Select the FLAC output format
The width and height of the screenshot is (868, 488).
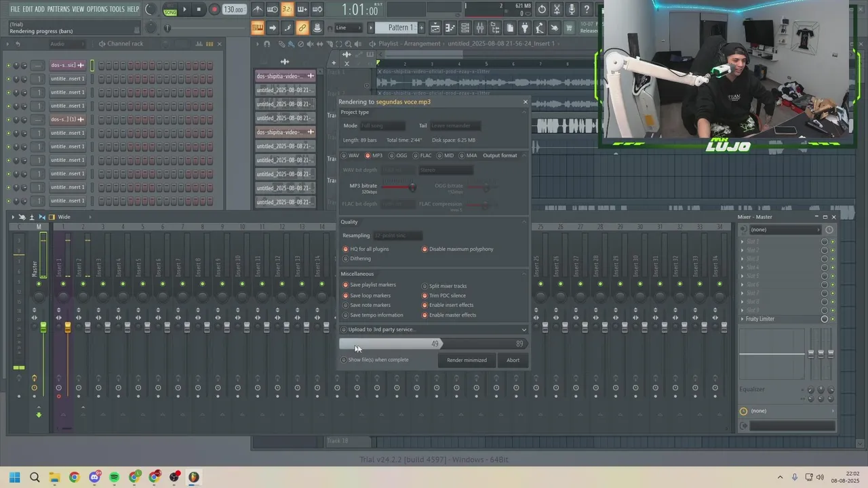pyautogui.click(x=422, y=156)
